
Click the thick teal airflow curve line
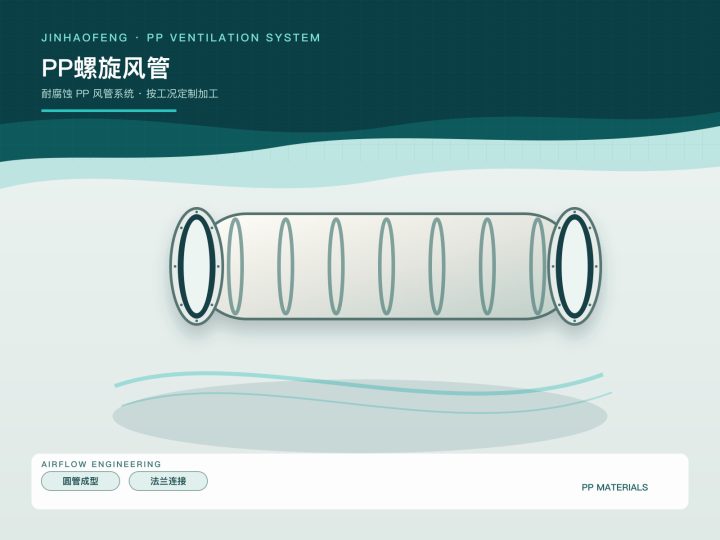tap(358, 383)
